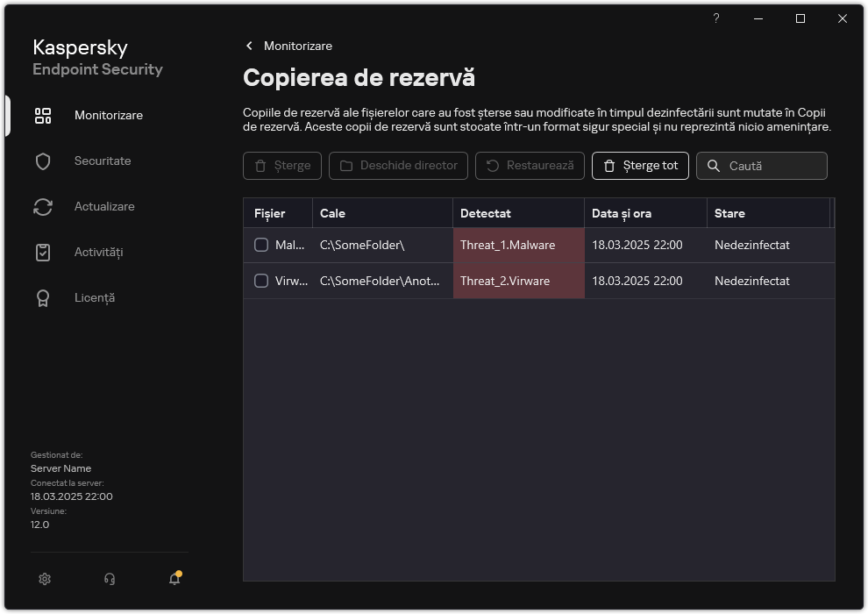Select the Actualizare refresh icon

(x=43, y=207)
